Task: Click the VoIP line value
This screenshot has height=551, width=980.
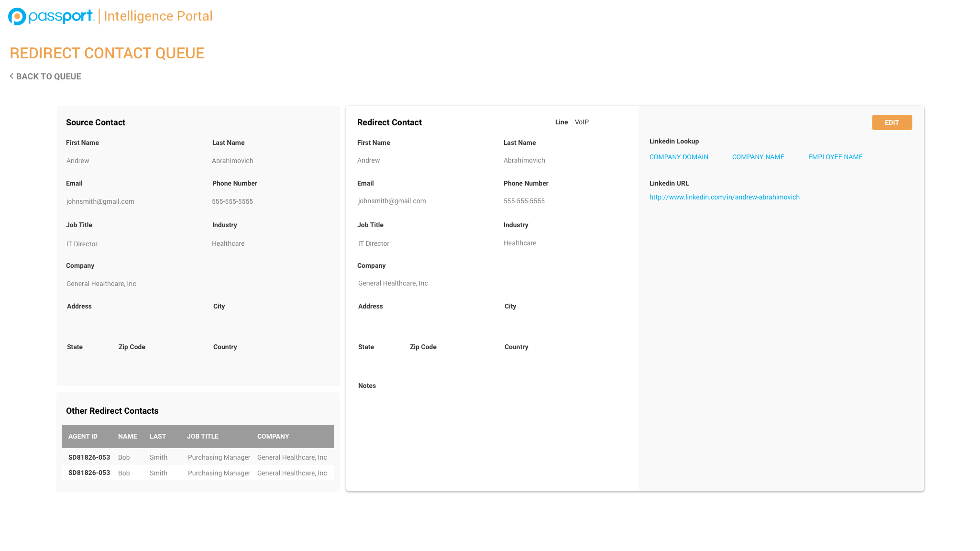Action: [x=582, y=122]
